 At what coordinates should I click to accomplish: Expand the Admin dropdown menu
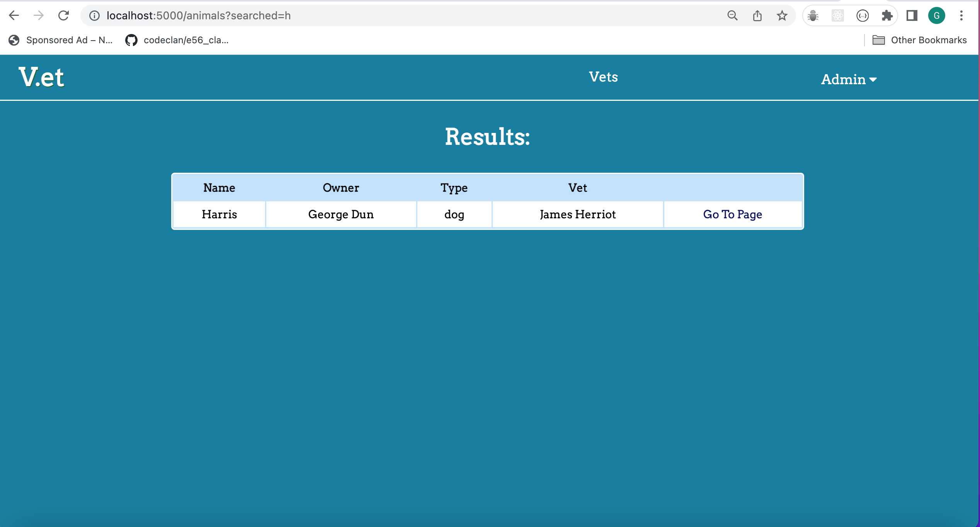point(849,79)
